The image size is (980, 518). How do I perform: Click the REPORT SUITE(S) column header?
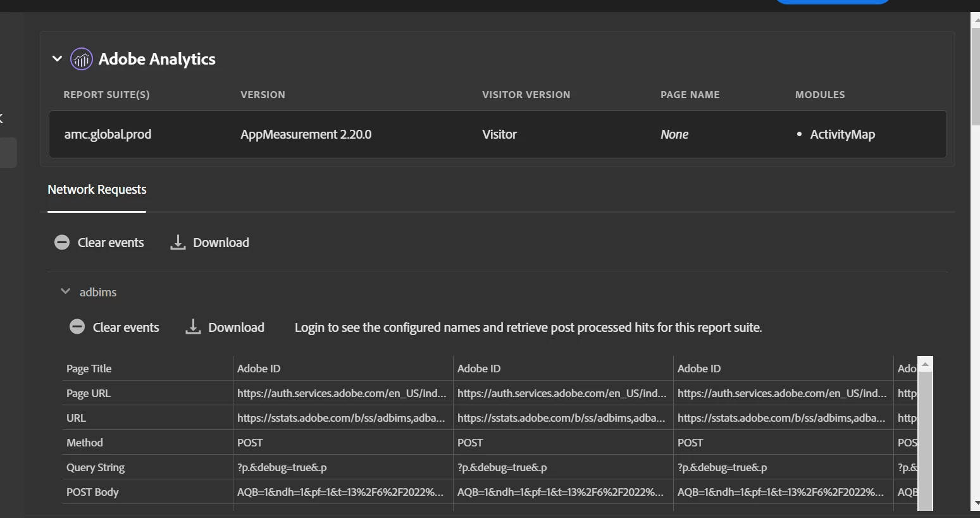(106, 94)
